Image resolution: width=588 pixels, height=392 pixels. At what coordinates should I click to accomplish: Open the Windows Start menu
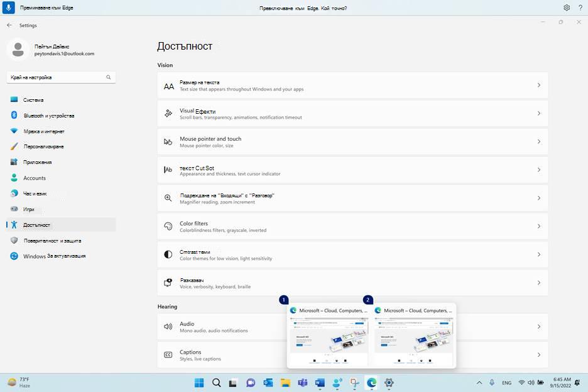(x=199, y=383)
